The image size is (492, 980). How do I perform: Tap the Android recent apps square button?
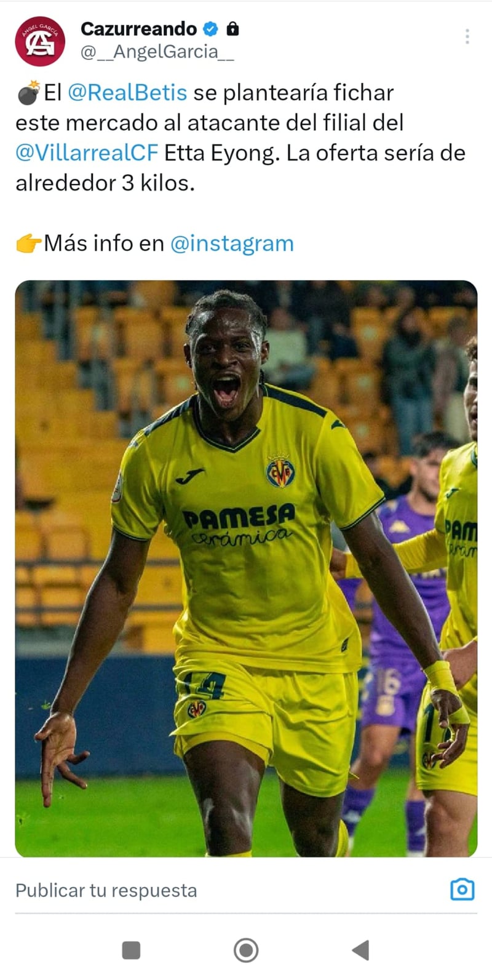(131, 950)
